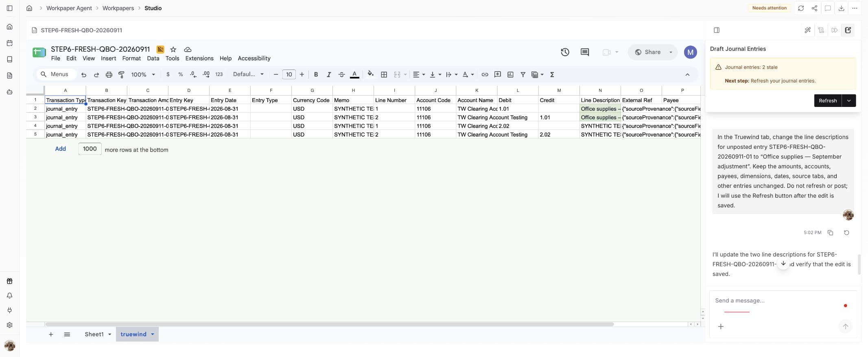868x357 pixels.
Task: Star the spreadsheet
Action: pyautogui.click(x=173, y=49)
